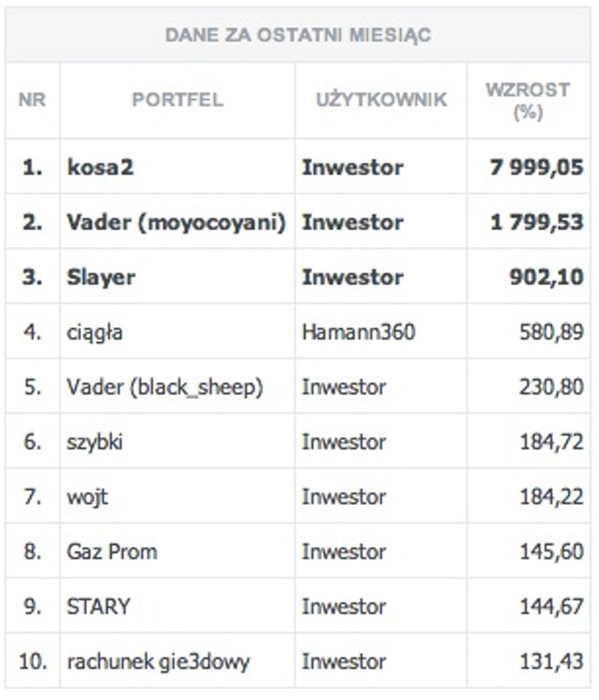Select the 580,89 growth value cell
This screenshot has width=599, height=700.
550,332
